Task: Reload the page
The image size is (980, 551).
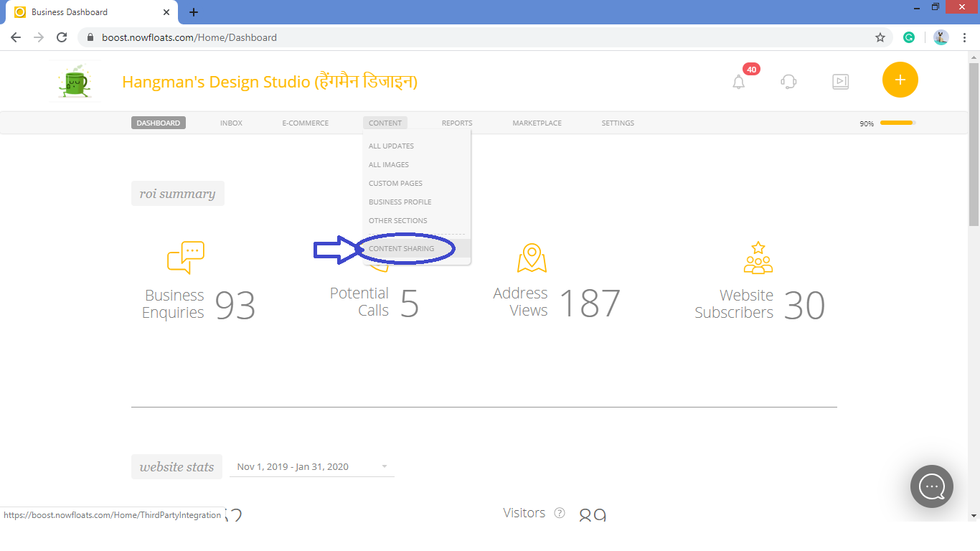Action: tap(62, 37)
